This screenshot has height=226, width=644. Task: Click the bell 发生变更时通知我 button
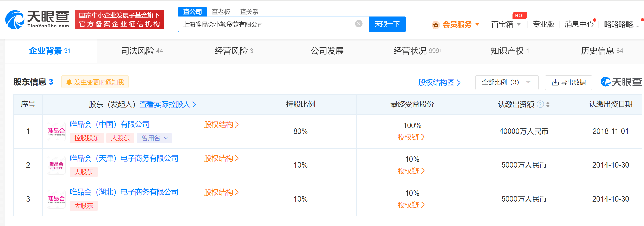pyautogui.click(x=95, y=82)
